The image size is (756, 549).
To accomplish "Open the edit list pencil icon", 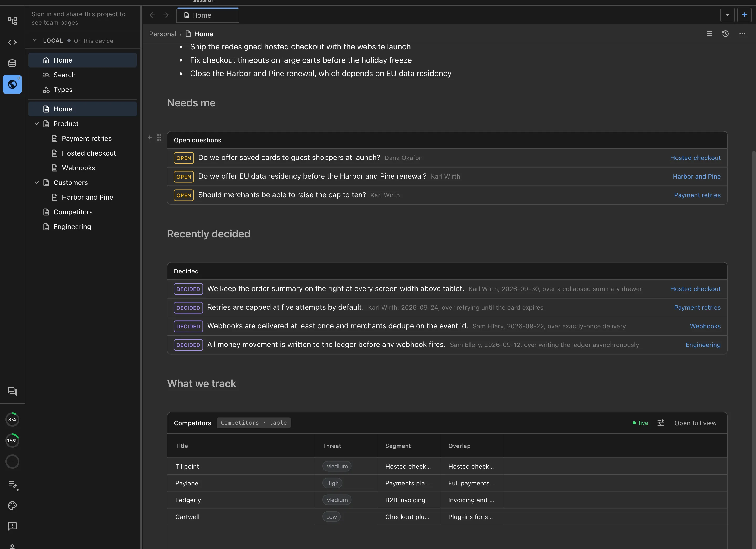I will [x=13, y=485].
